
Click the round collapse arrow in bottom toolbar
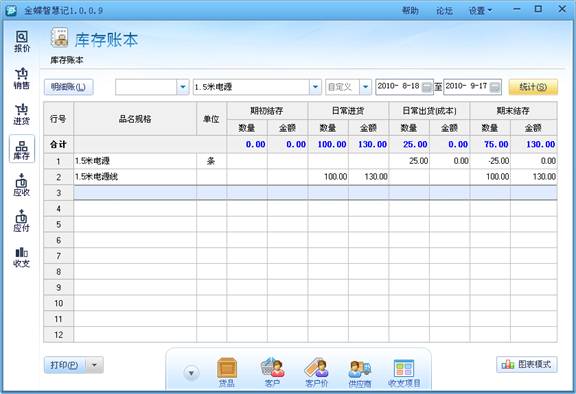[191, 373]
